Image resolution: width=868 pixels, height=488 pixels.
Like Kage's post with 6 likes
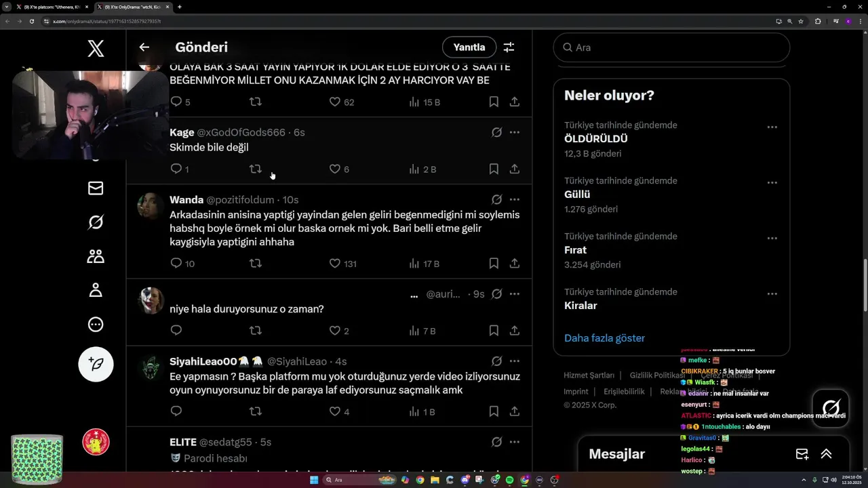(x=334, y=169)
